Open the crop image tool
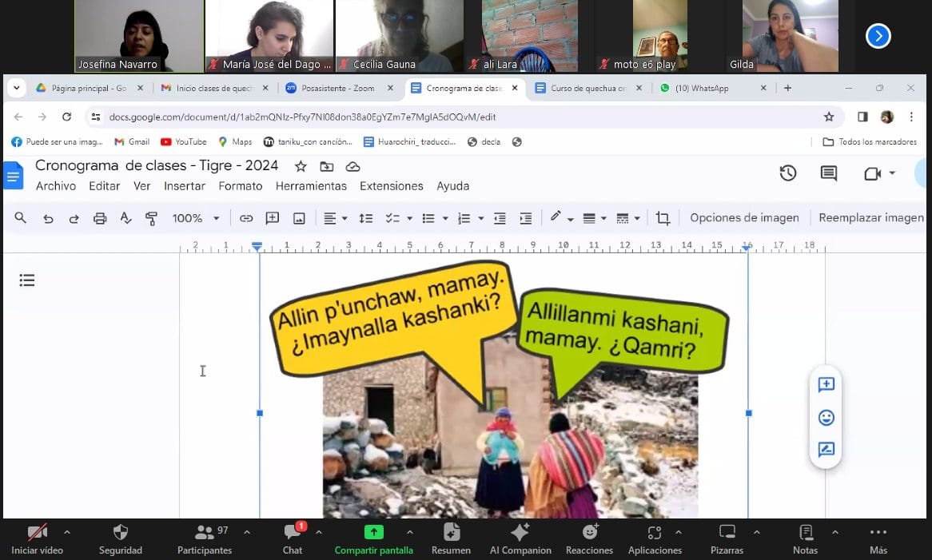 (663, 218)
